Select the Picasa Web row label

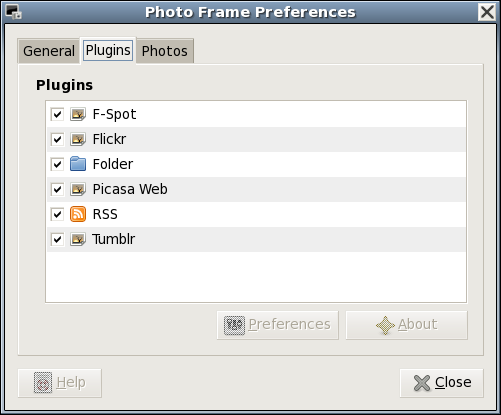[130, 189]
